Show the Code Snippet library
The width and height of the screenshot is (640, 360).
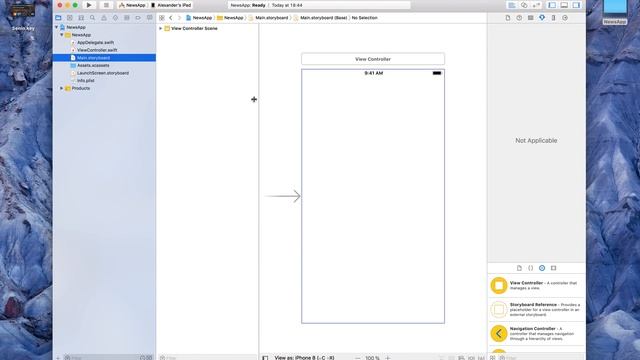[x=531, y=268]
